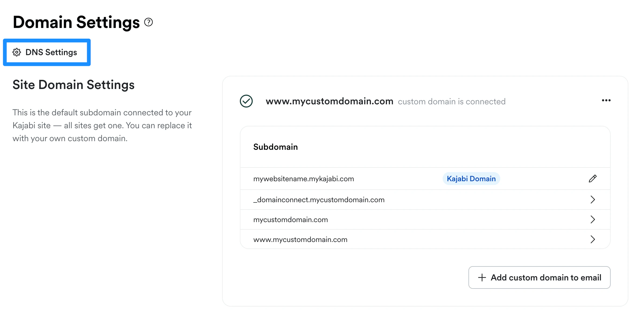This screenshot has height=324, width=644.
Task: Click the pencil icon to edit mywebsitename.mykajabi.com
Action: pos(593,178)
